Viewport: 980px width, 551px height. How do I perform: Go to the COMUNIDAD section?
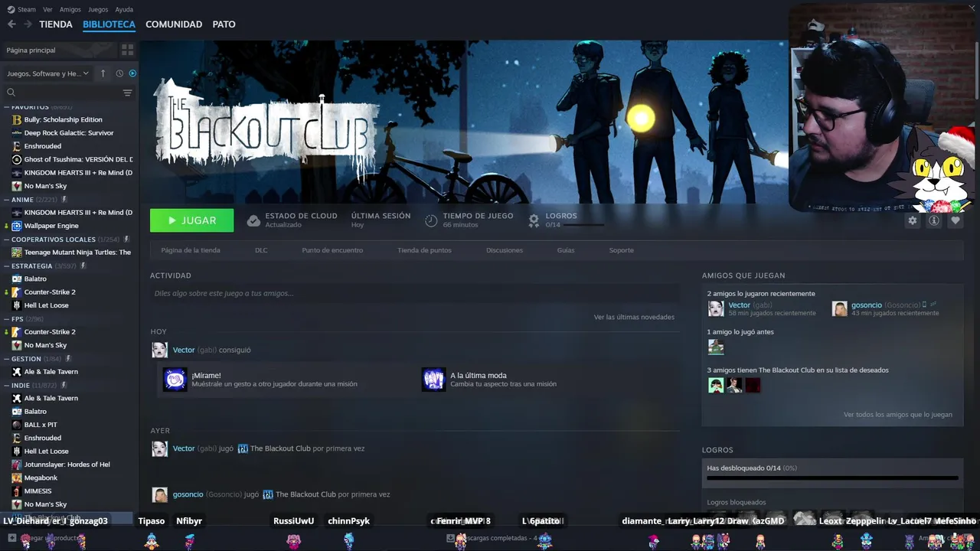[x=174, y=24]
